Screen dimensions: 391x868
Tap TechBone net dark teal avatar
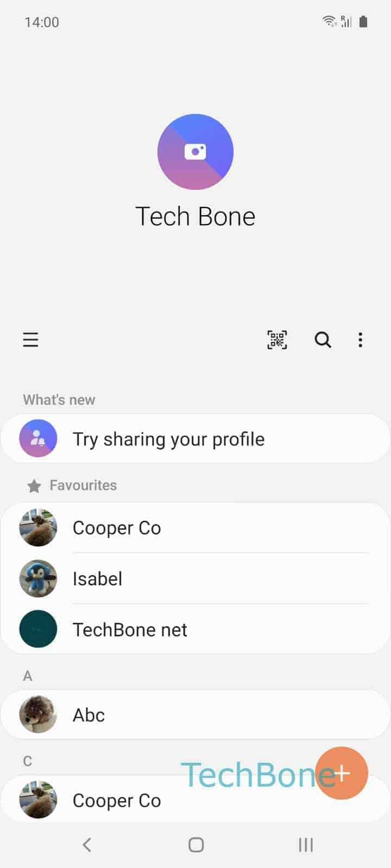[38, 629]
